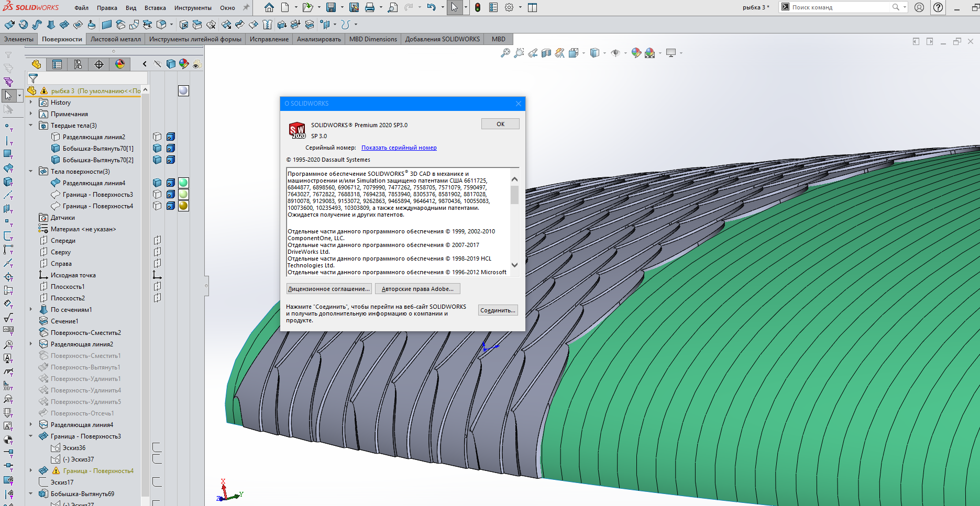Click the Поиск команд search field
980x506 pixels.
(x=841, y=7)
